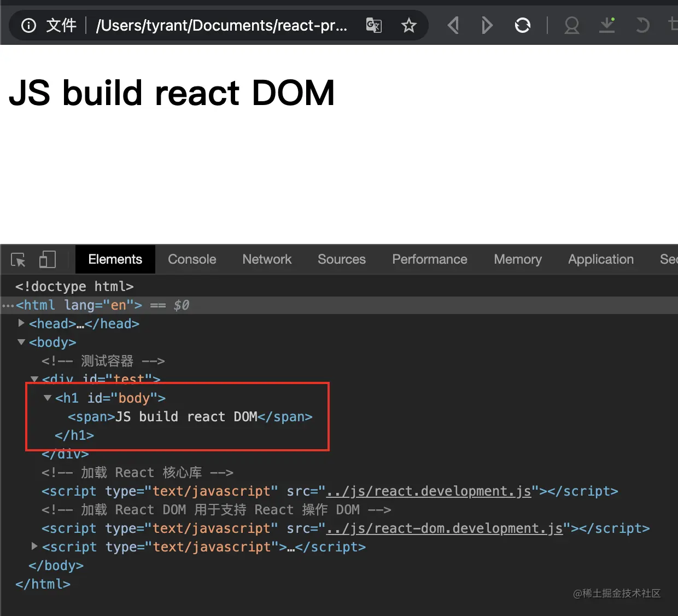The height and width of the screenshot is (616, 678).
Task: Switch to the Console tab
Action: [192, 259]
